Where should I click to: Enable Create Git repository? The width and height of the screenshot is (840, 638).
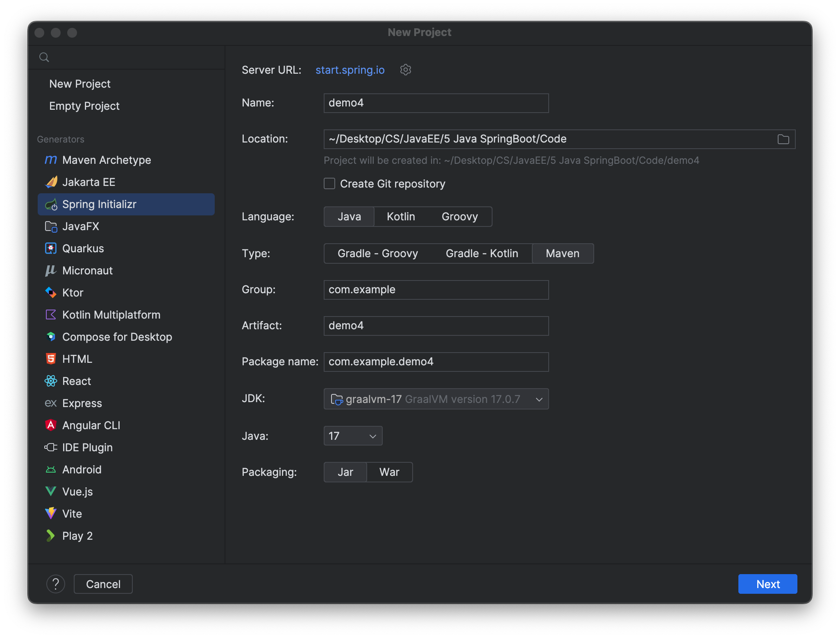tap(329, 183)
